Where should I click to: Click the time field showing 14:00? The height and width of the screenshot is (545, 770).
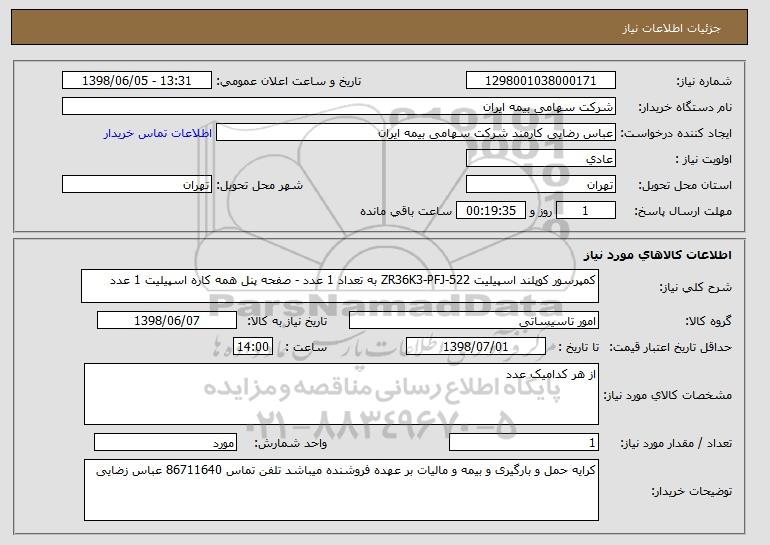pyautogui.click(x=253, y=347)
